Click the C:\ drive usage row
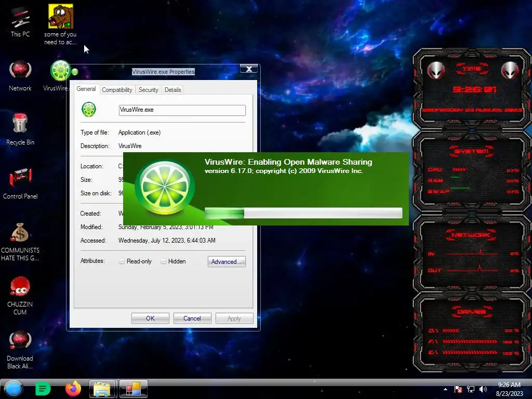532x399 pixels. (x=473, y=330)
